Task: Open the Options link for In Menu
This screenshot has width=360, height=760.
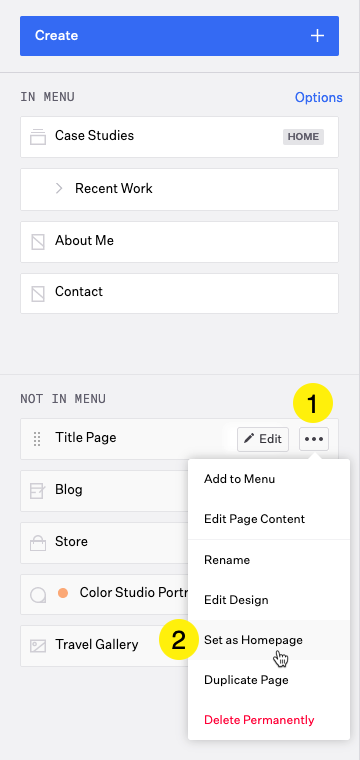Action: [x=318, y=97]
